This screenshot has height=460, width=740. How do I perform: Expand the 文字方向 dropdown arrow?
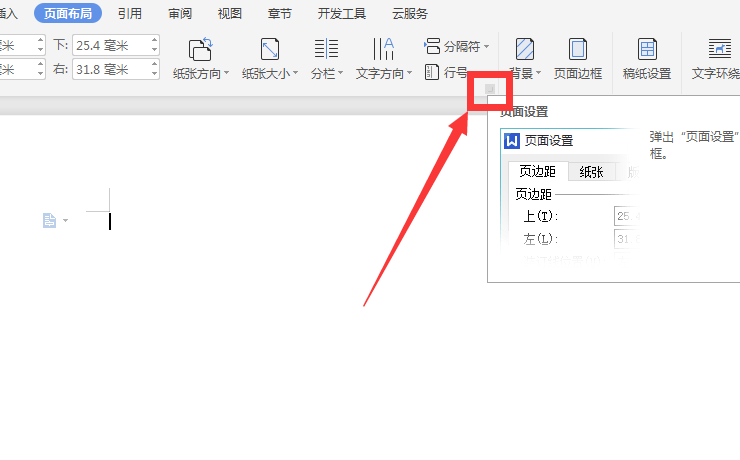coord(409,73)
